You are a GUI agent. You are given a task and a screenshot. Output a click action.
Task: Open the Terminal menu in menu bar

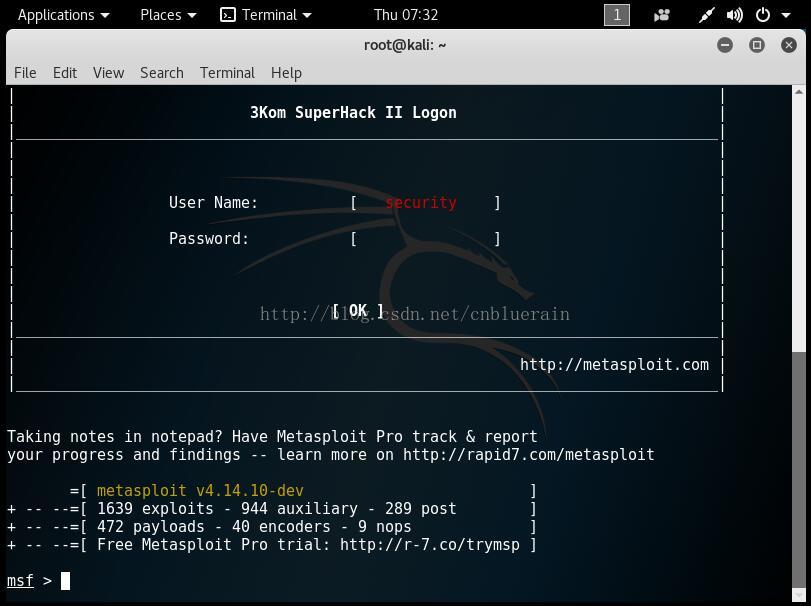point(228,73)
